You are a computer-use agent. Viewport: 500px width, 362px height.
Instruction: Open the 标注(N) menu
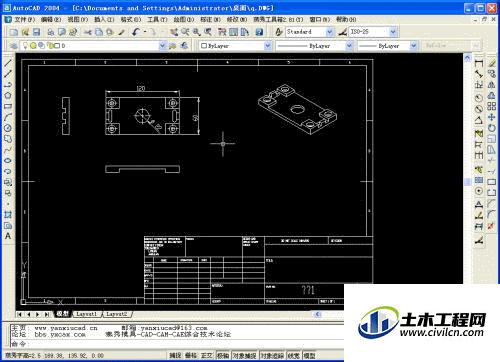210,20
